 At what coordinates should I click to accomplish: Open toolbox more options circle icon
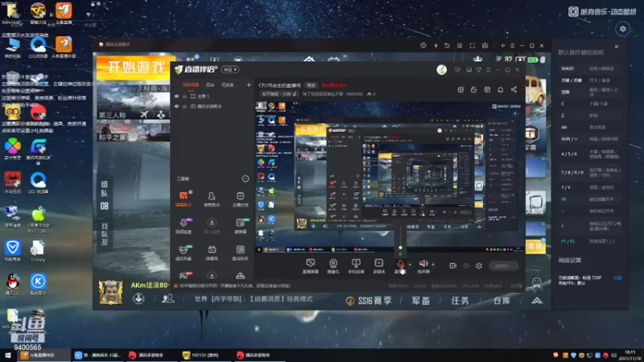coord(246,179)
